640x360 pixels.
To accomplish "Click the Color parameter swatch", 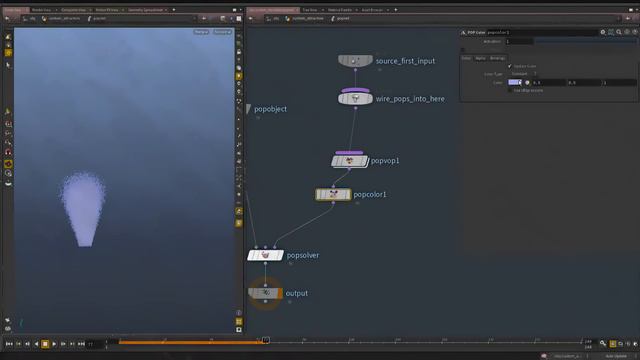I will [x=515, y=82].
